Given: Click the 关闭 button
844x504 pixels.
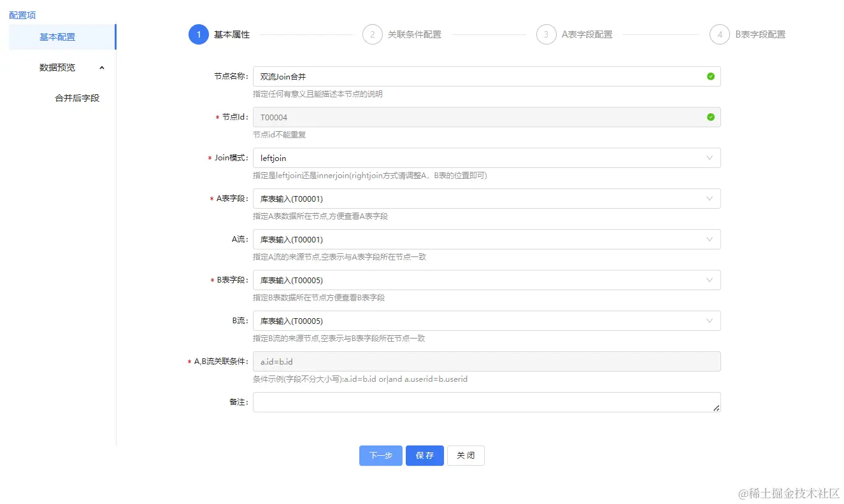Looking at the screenshot, I should tap(466, 456).
